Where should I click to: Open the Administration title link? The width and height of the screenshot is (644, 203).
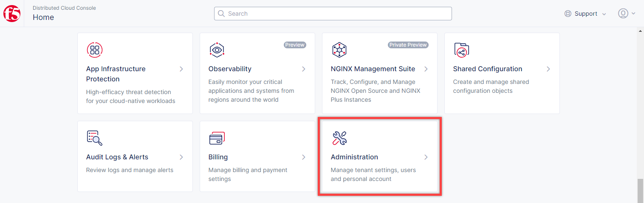coord(354,157)
